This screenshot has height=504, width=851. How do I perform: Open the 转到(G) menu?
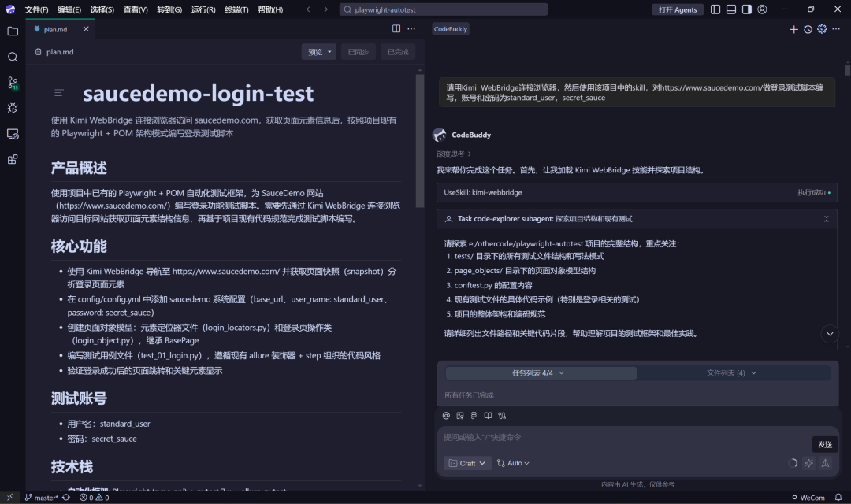[x=169, y=9]
